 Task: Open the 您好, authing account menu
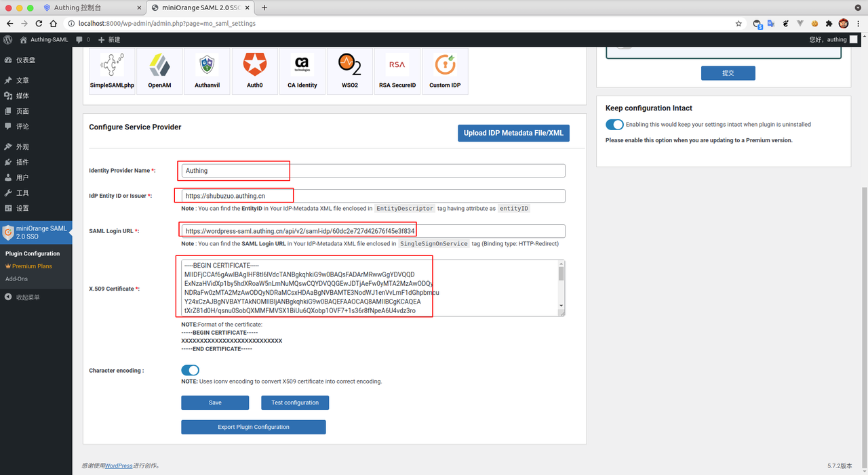pyautogui.click(x=833, y=39)
